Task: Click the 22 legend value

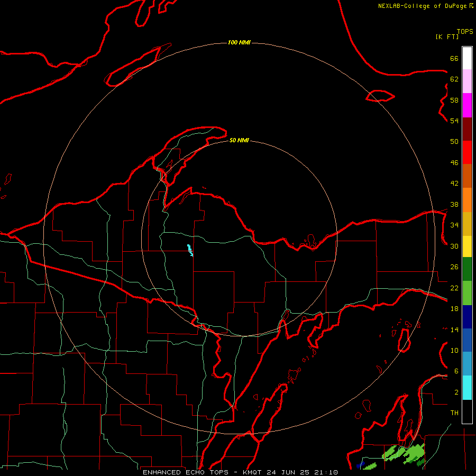Action: coord(454,288)
